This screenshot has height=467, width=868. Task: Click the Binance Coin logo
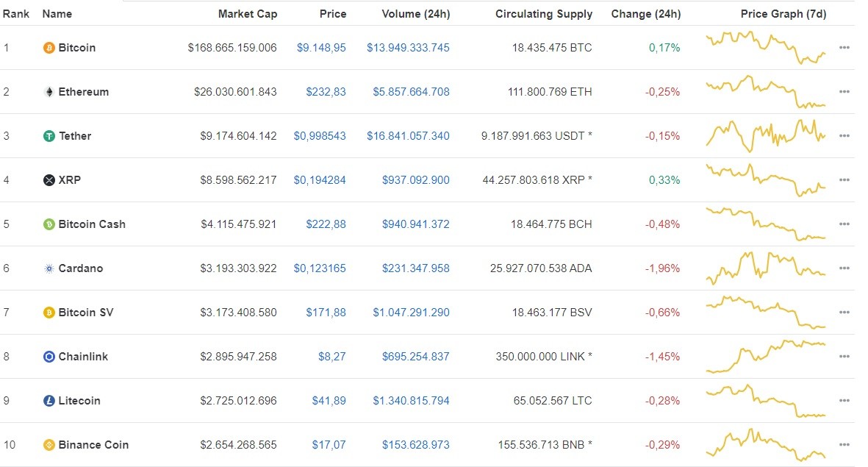tap(49, 444)
